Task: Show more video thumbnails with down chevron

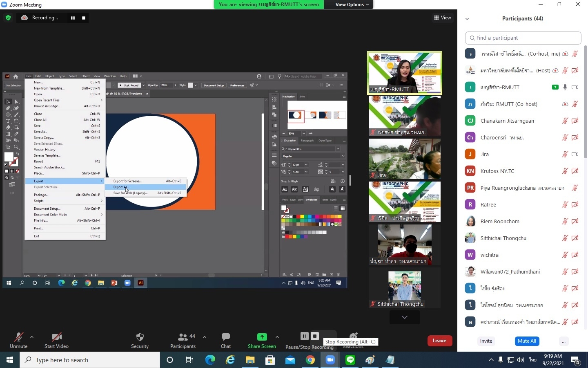Action: pos(405,317)
